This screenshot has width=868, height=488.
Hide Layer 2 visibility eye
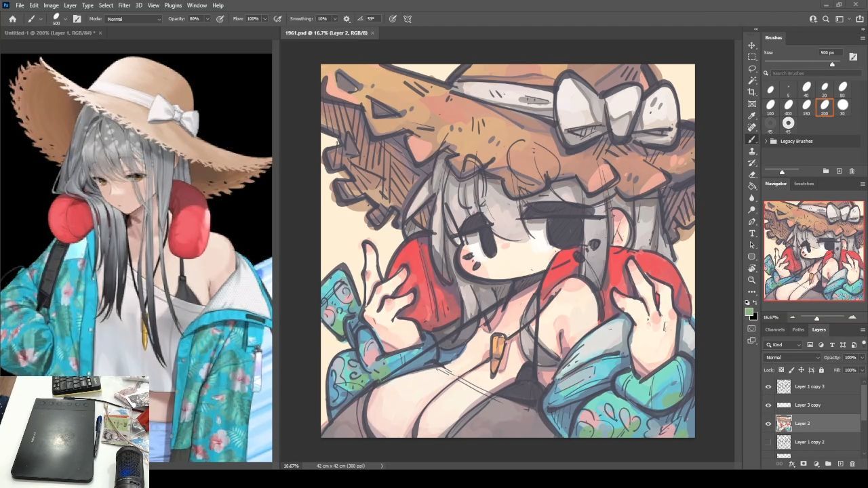(x=768, y=424)
